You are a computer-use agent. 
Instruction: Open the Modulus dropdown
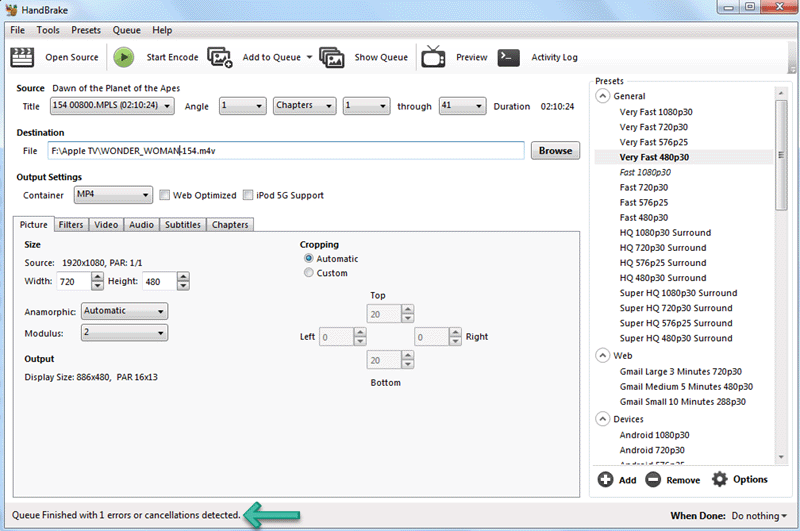(x=124, y=333)
